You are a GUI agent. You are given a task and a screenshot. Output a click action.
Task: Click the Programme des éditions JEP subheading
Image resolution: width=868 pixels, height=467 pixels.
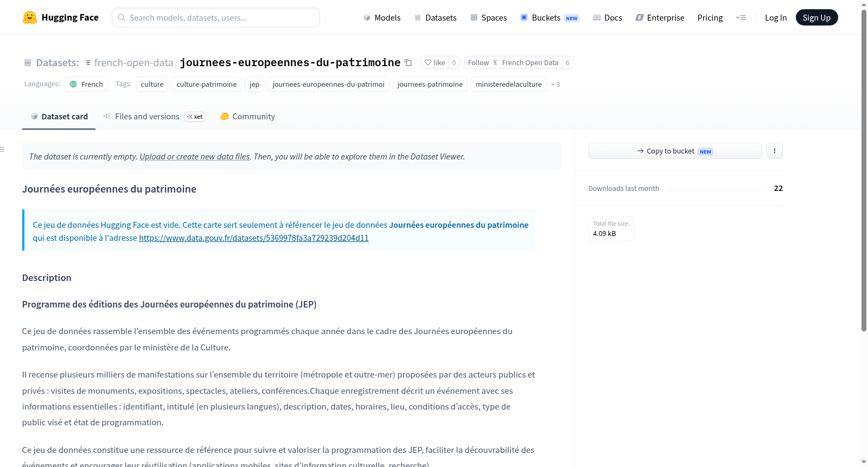point(169,304)
